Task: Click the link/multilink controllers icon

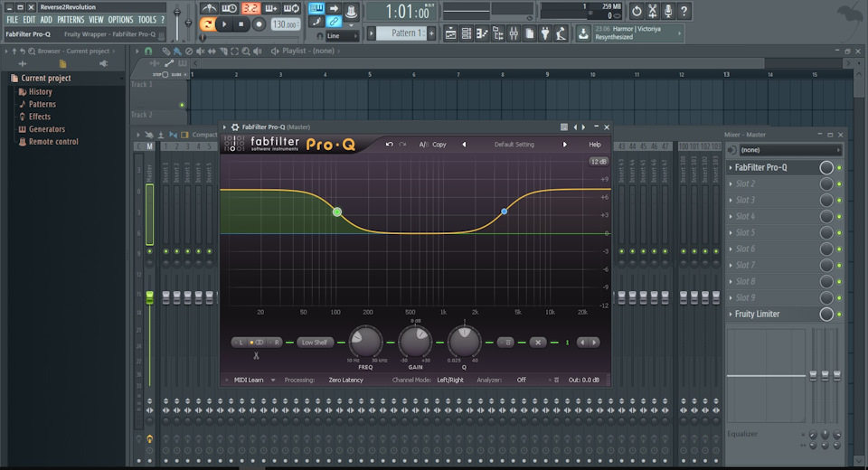Action: coord(334,22)
